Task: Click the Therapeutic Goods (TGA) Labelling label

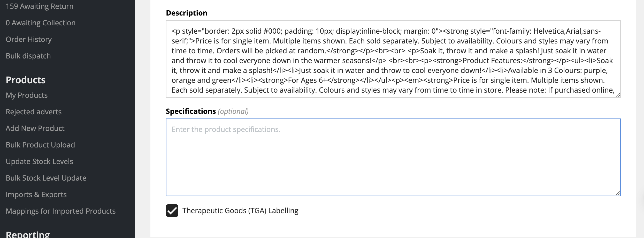Action: tap(240, 211)
